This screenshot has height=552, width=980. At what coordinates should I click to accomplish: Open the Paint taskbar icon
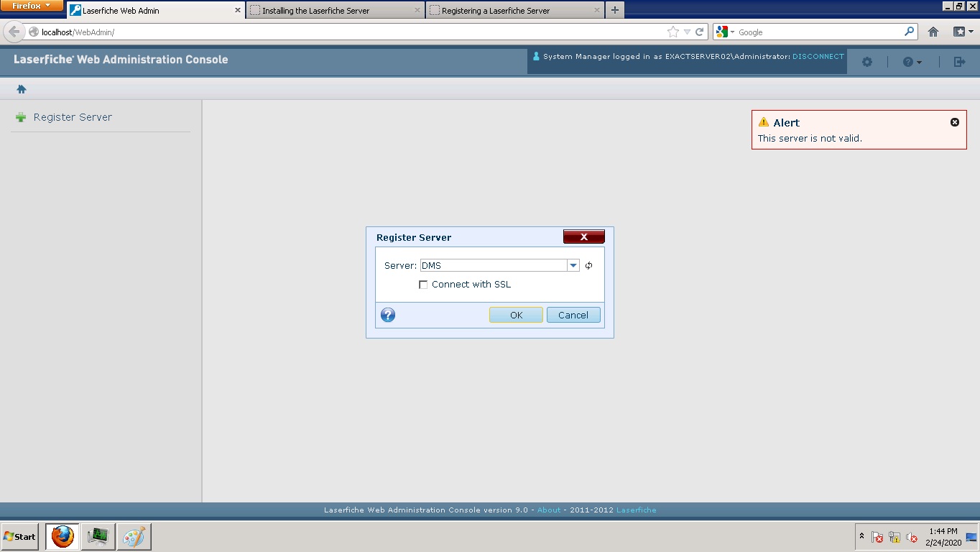click(x=134, y=537)
